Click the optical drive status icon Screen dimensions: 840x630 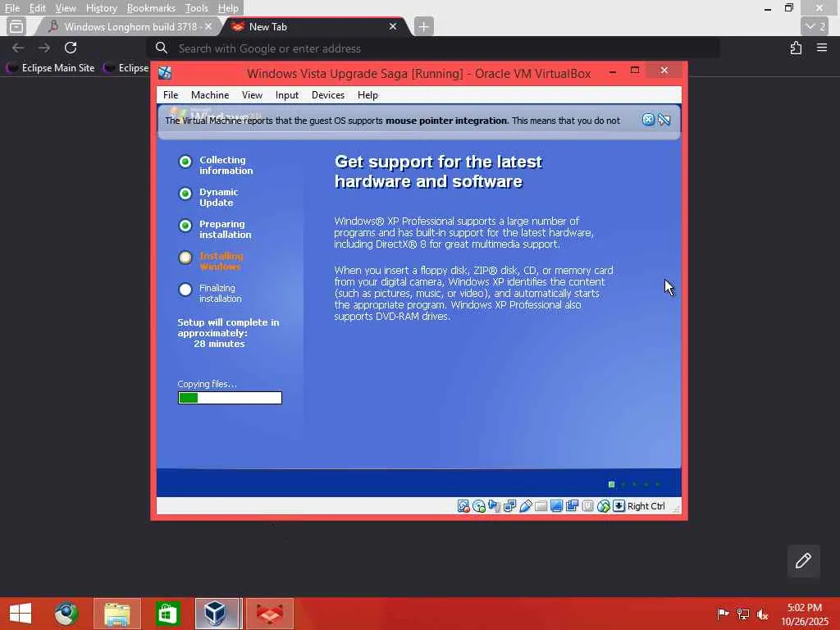(x=479, y=506)
